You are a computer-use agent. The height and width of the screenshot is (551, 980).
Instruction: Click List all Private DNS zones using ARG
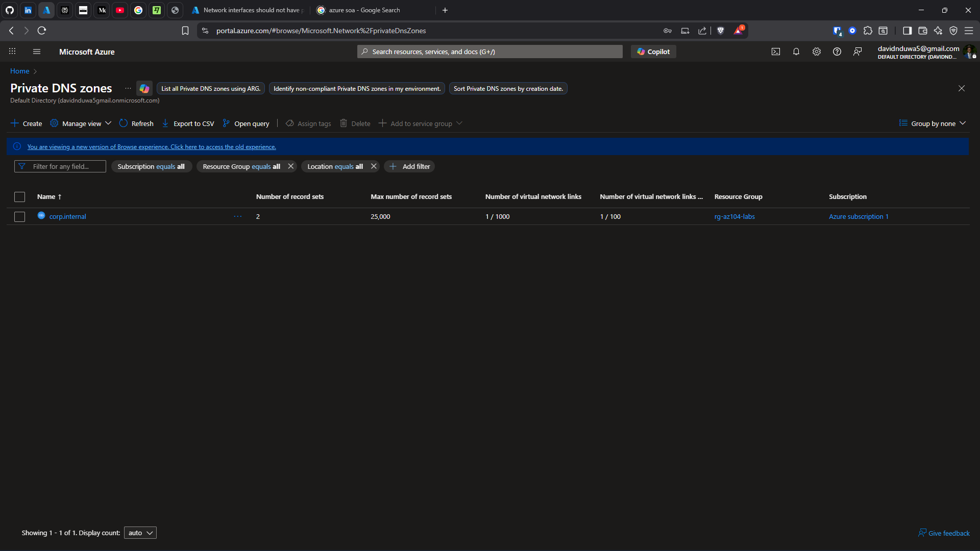[x=211, y=89]
